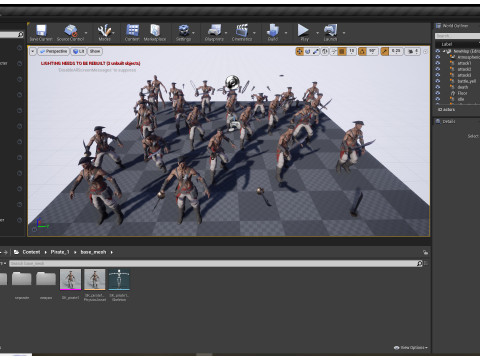The height and width of the screenshot is (360, 480).
Task: Select the scale gizmo tool in viewport
Action: tap(316, 51)
